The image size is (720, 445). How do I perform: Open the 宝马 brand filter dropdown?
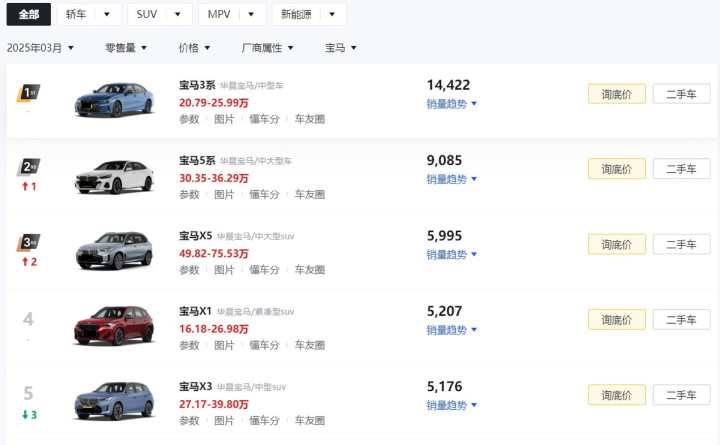click(341, 48)
